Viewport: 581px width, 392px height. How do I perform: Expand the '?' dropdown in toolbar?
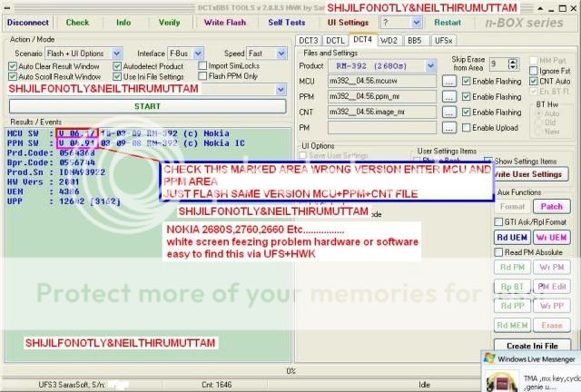click(x=417, y=23)
